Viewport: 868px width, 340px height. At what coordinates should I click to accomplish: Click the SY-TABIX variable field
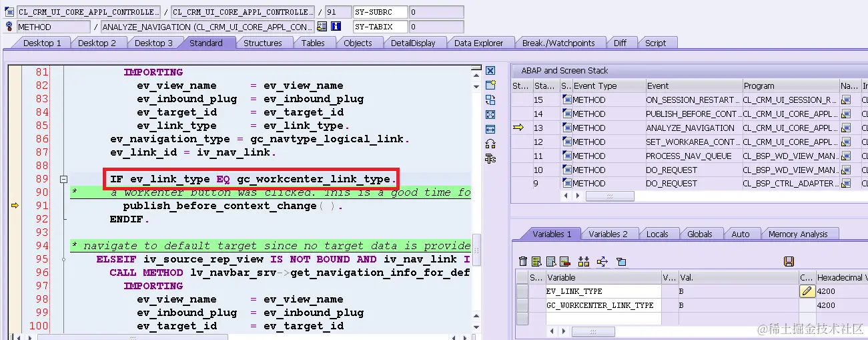click(379, 27)
